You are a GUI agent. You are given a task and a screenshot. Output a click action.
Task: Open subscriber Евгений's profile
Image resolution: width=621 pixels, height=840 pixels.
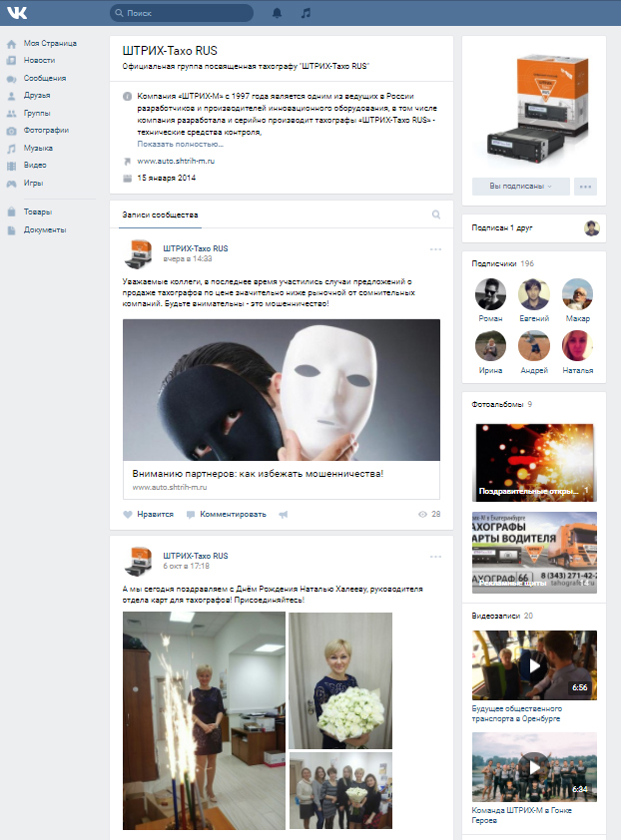tap(534, 294)
